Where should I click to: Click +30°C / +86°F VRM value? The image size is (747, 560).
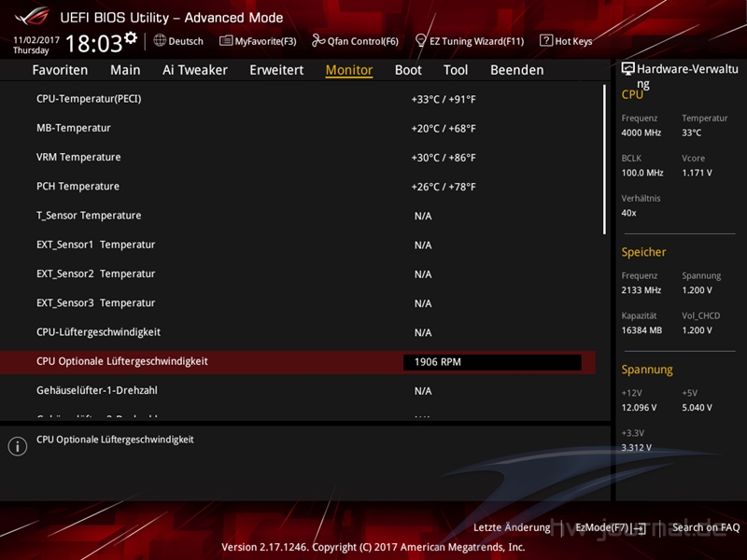pos(444,158)
